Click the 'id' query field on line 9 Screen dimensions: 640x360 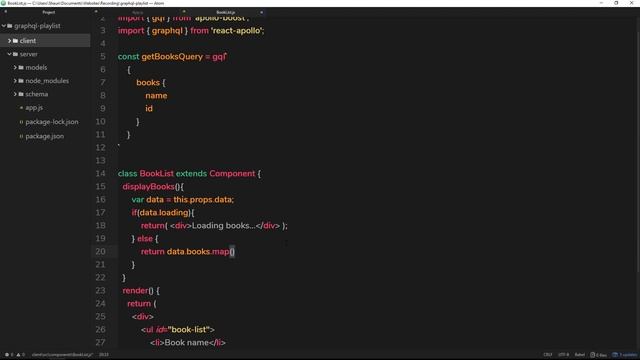149,109
